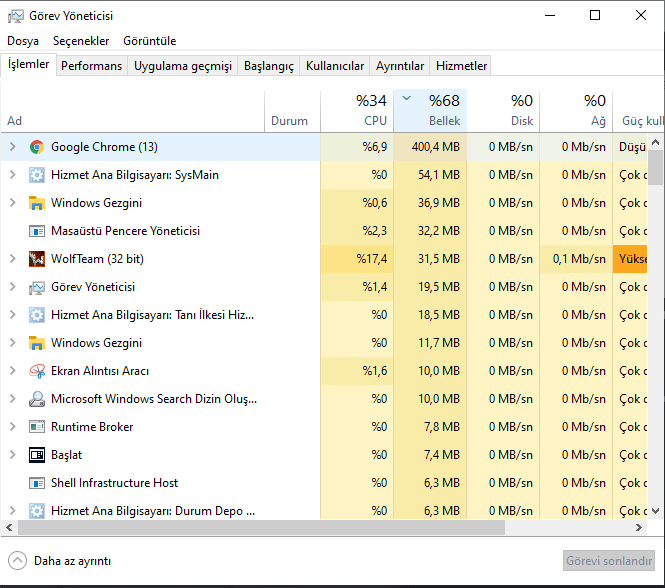The width and height of the screenshot is (665, 588).
Task: Switch to the Başlangıç tab
Action: 269,66
